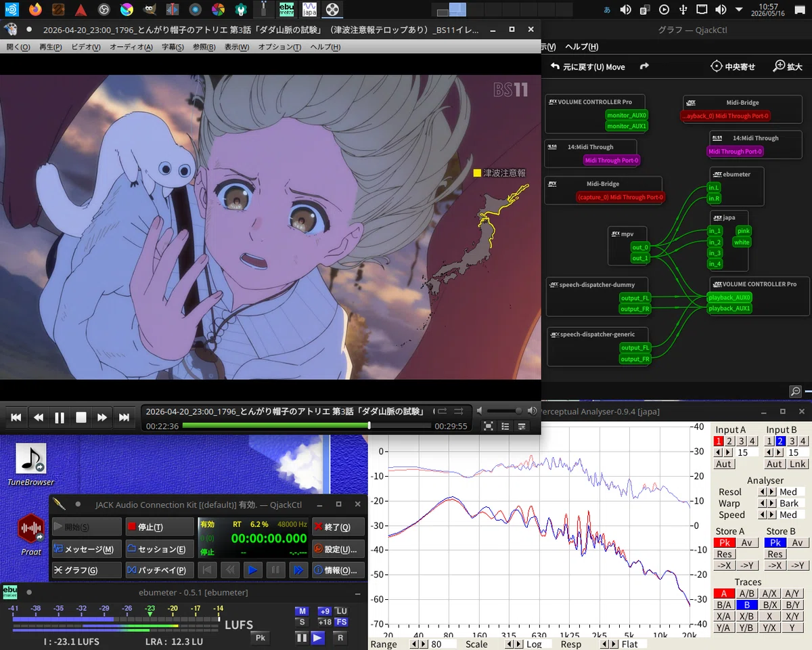The height and width of the screenshot is (650, 812).
Task: Select the LU unit in ebumeter
Action: 342,611
